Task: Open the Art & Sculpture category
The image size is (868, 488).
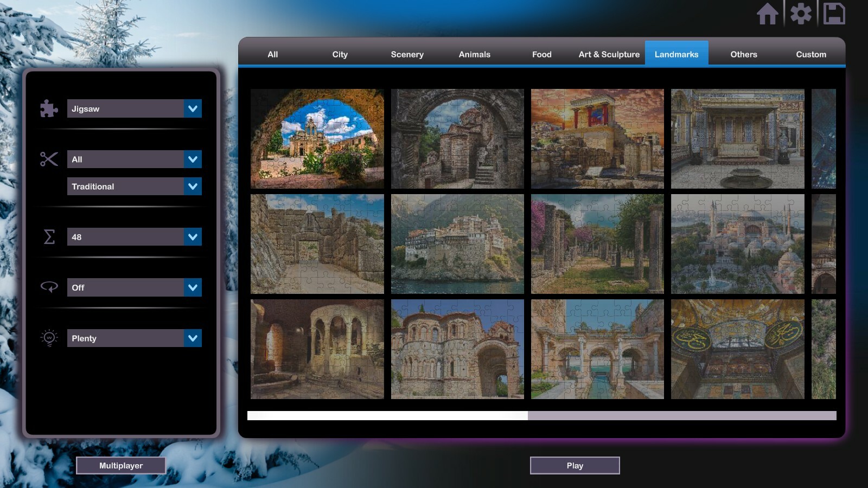Action: pyautogui.click(x=609, y=54)
